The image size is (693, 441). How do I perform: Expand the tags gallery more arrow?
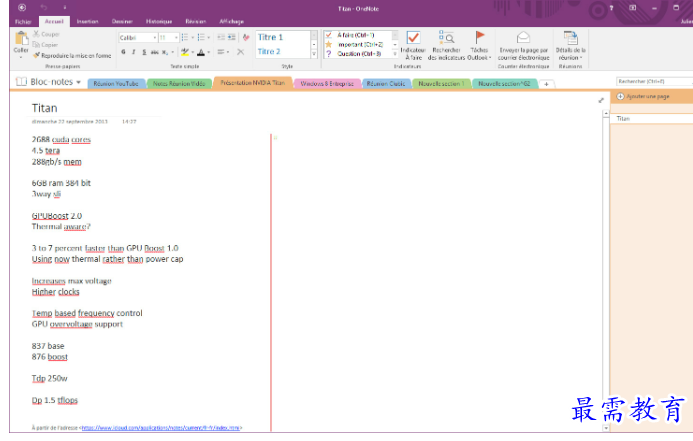[x=395, y=54]
